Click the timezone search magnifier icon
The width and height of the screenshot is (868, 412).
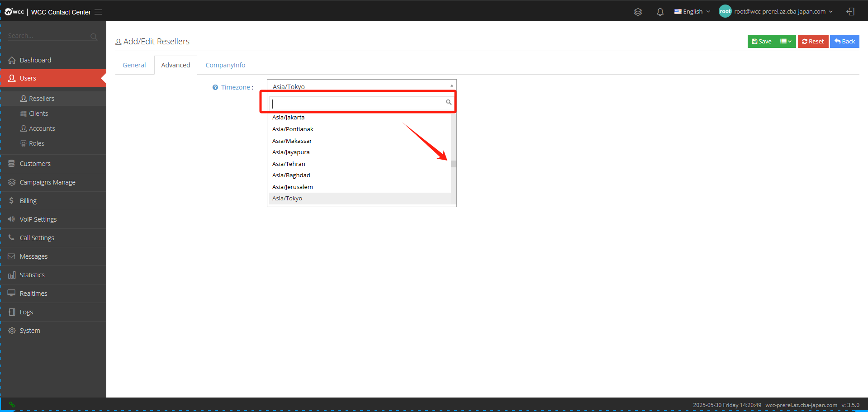coord(449,102)
